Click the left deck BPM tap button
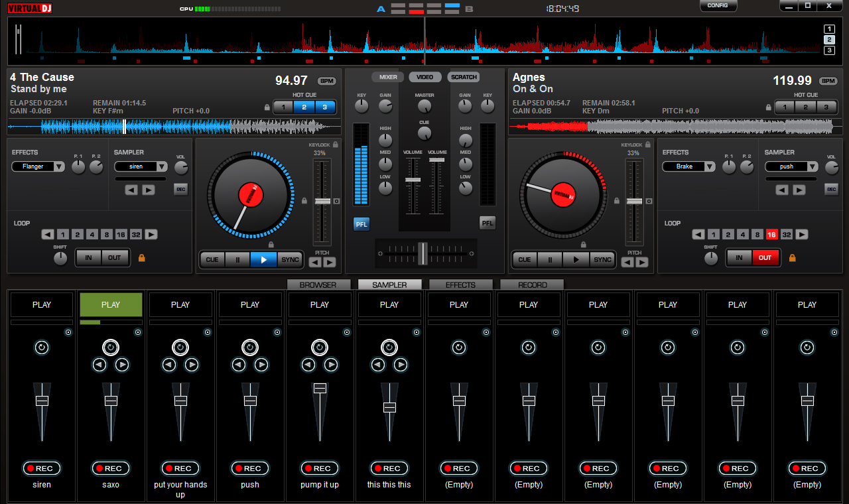 pos(327,81)
